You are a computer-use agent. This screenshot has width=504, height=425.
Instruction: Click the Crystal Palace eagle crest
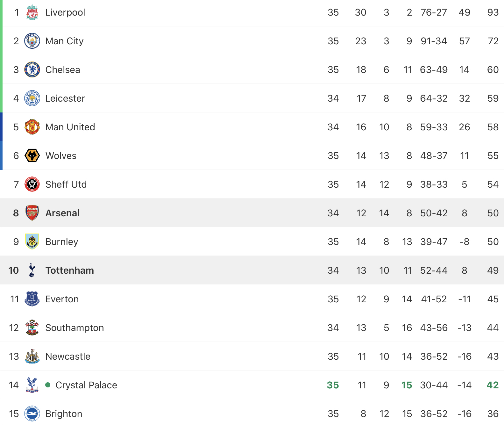coord(32,385)
